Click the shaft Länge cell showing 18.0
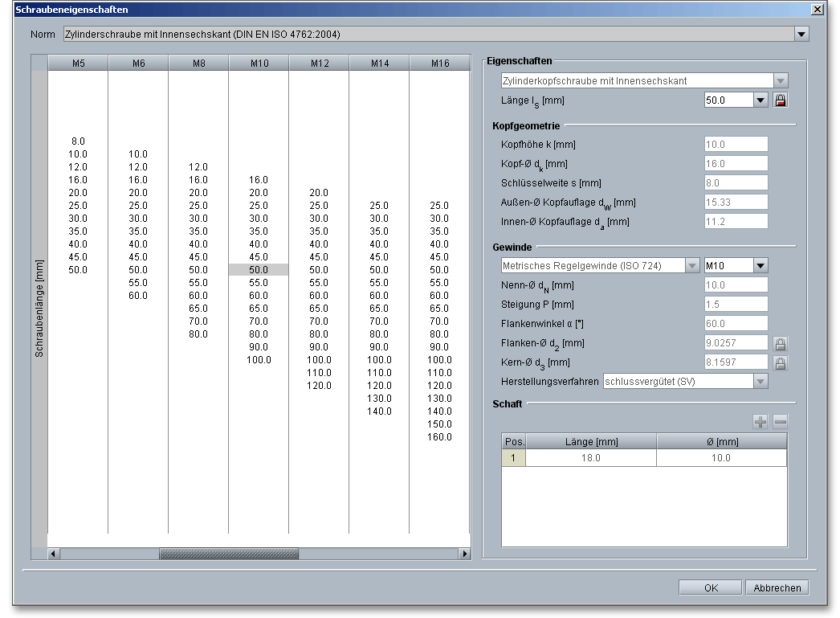The height and width of the screenshot is (618, 840). tap(591, 458)
